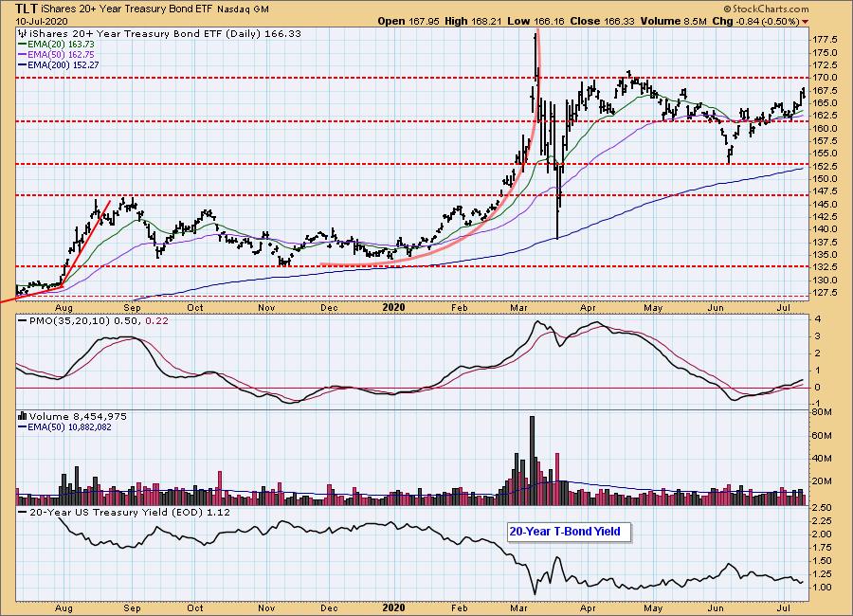
Task: Click the Open 167.95 value
Action: click(x=408, y=21)
